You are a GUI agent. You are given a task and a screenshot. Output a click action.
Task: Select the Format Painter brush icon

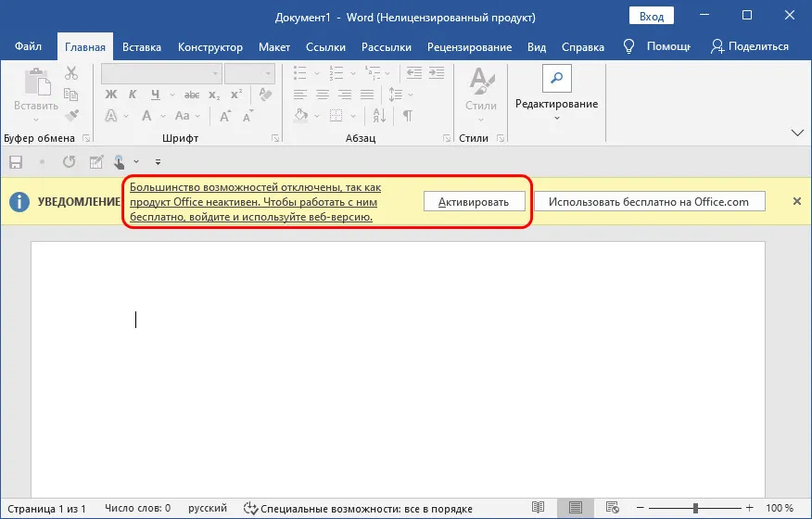coord(72,115)
